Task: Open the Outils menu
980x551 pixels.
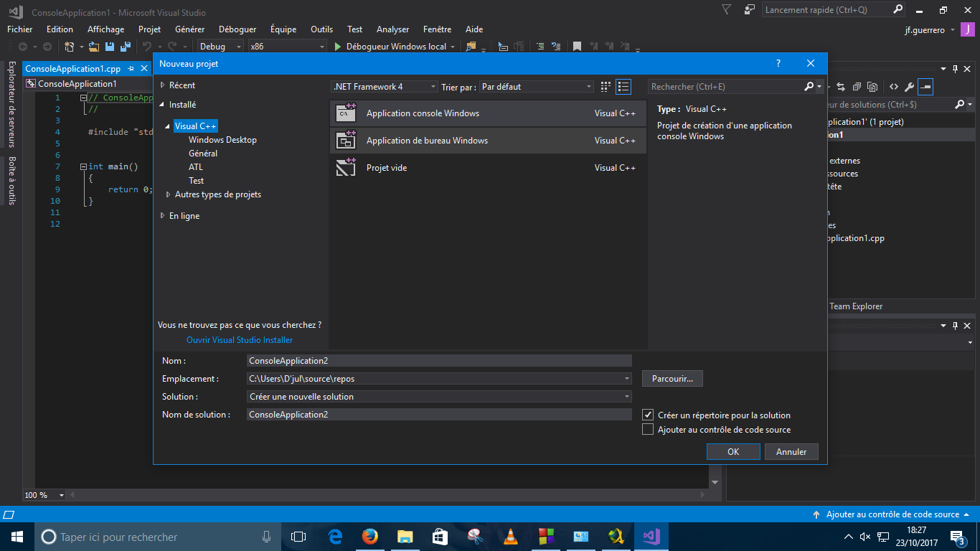Action: (322, 29)
